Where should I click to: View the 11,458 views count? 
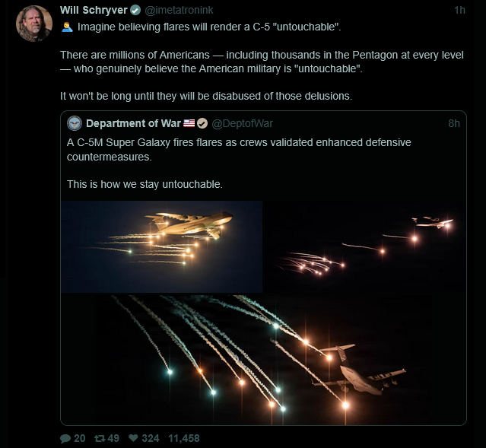(x=183, y=438)
